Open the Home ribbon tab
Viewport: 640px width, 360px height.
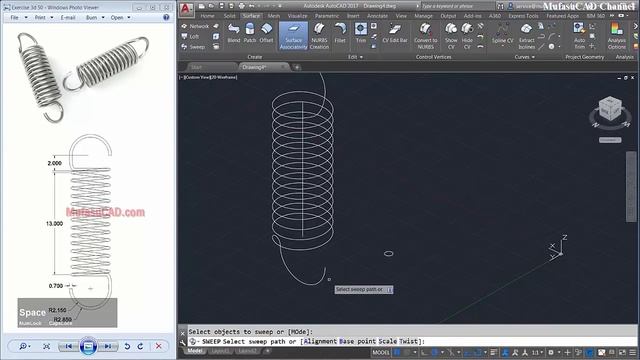[207, 16]
